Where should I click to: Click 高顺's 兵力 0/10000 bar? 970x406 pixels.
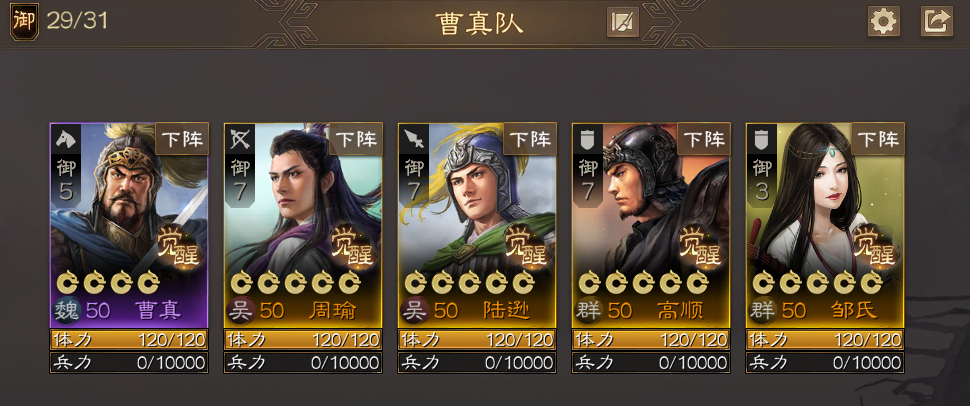tap(651, 362)
